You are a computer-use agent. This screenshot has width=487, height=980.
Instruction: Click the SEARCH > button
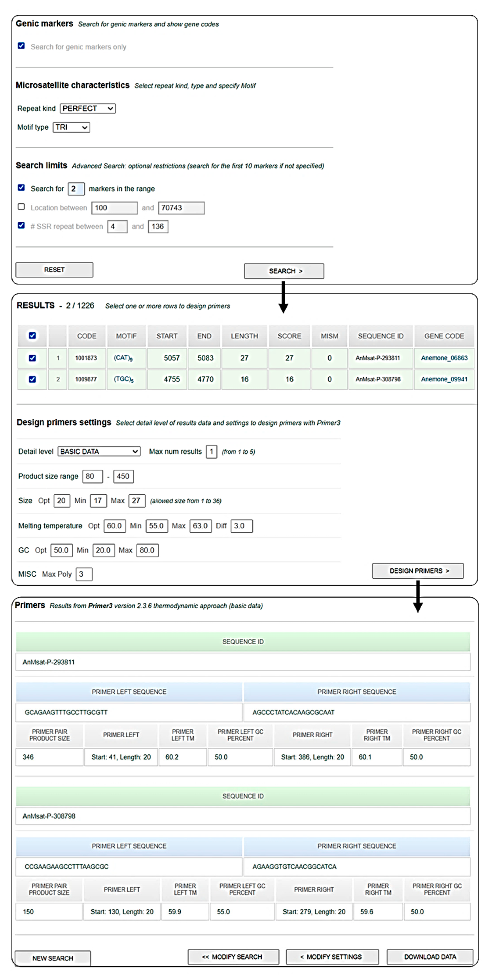(284, 271)
